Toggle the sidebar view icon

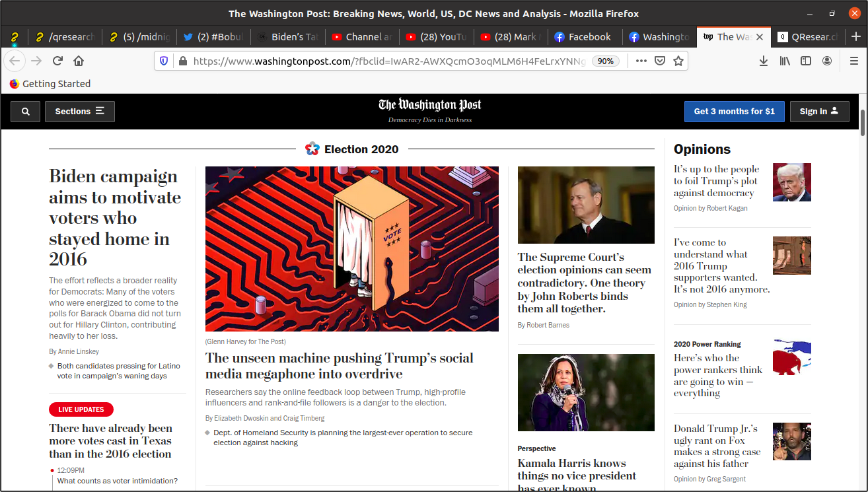(x=806, y=61)
